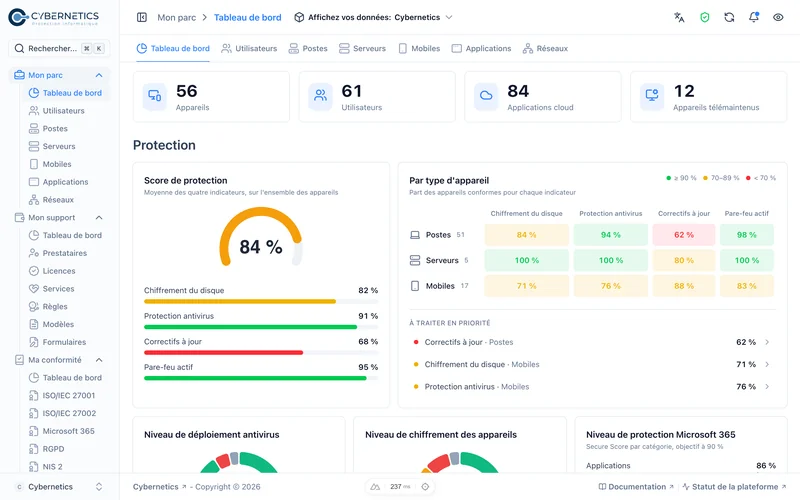Open the Documentation link in footer
The width and height of the screenshot is (800, 500).
pos(636,487)
